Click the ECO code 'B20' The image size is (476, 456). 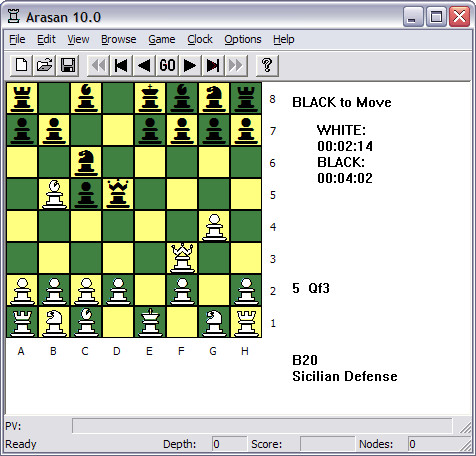point(305,360)
